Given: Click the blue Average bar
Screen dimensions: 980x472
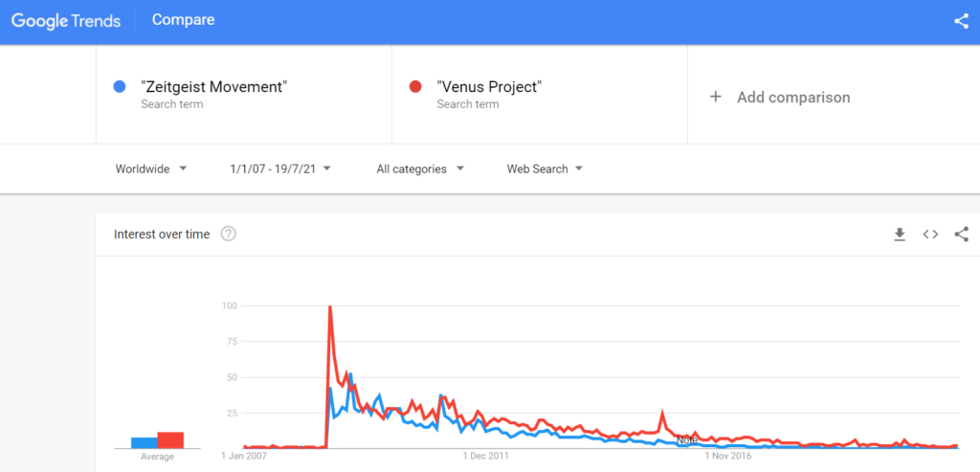Looking at the screenshot, I should pos(145,442).
